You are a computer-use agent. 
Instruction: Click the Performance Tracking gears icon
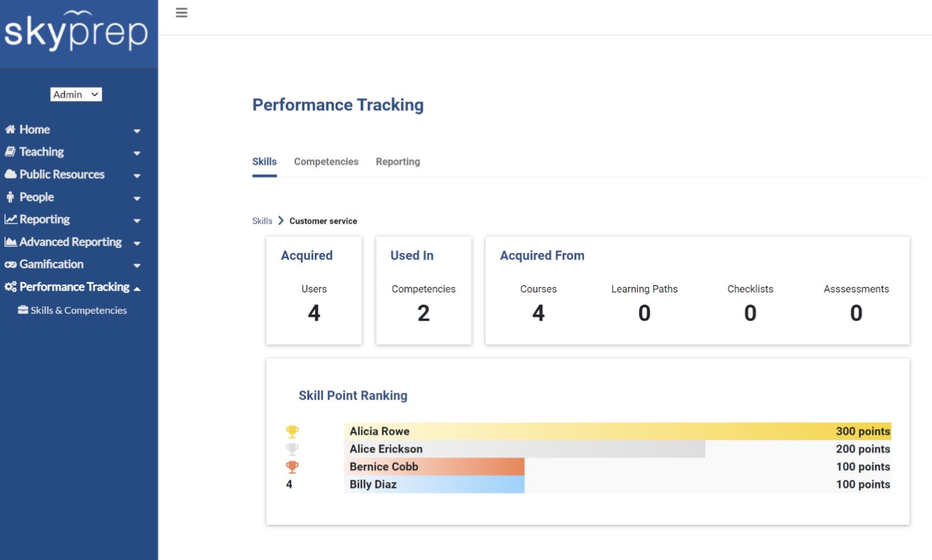(11, 287)
